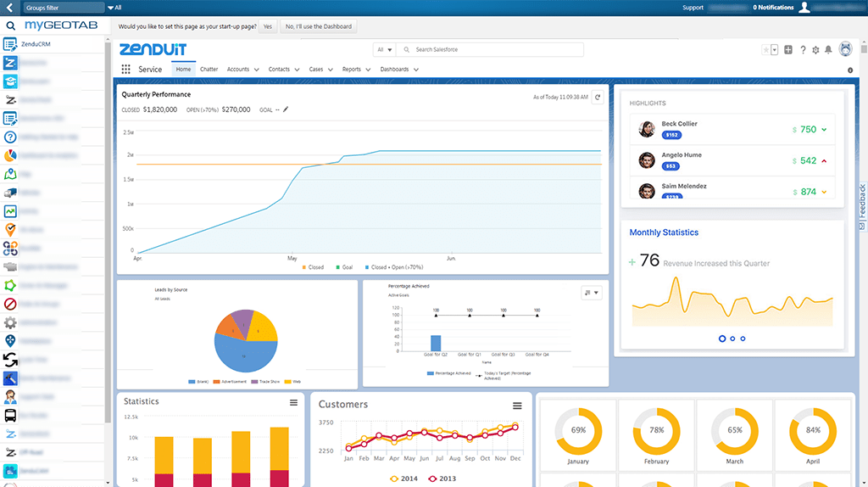868x487 pixels.
Task: Open the hammer maintenance sidebar icon
Action: (10, 378)
